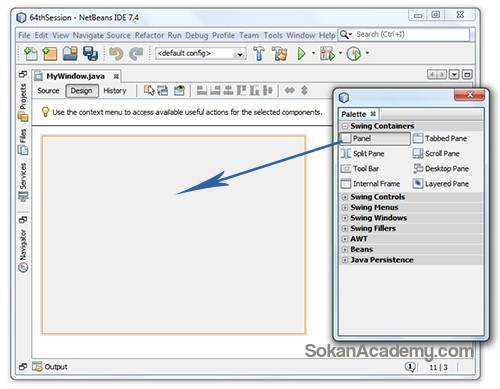Open the Window menu
The image size is (500, 389).
[301, 35]
